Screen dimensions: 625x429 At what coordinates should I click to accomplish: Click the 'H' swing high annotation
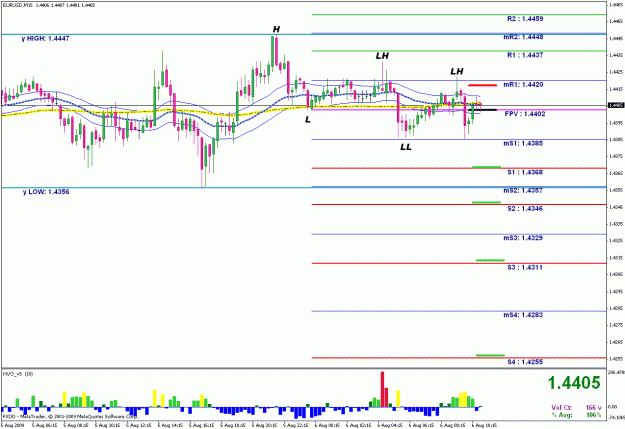click(x=276, y=29)
